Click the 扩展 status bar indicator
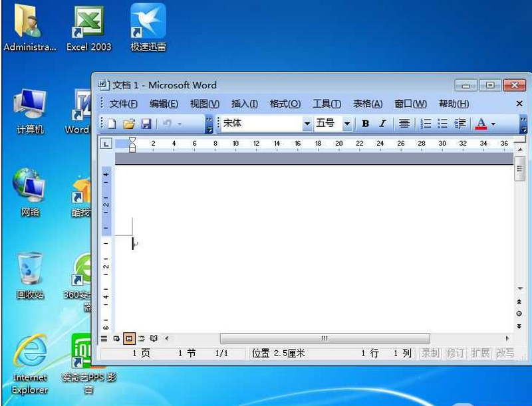This screenshot has width=532, height=406. [x=480, y=353]
